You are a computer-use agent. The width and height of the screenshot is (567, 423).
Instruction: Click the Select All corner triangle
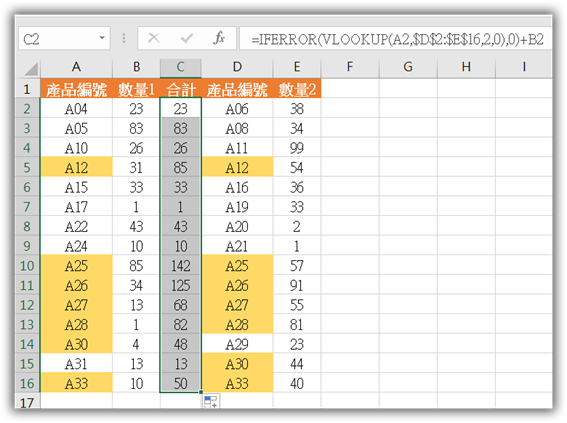click(x=31, y=69)
